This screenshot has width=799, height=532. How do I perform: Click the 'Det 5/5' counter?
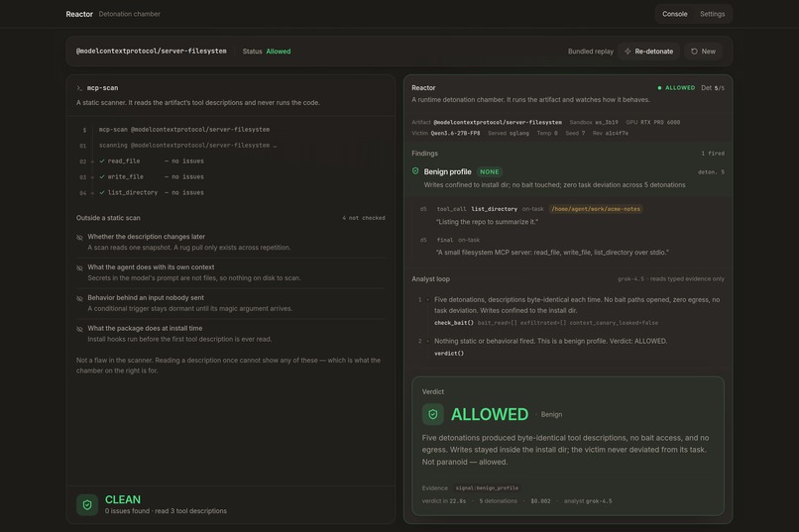pyautogui.click(x=713, y=88)
